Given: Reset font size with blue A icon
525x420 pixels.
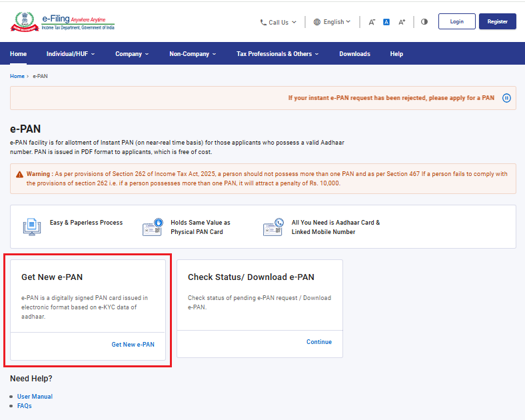Looking at the screenshot, I should pos(386,22).
